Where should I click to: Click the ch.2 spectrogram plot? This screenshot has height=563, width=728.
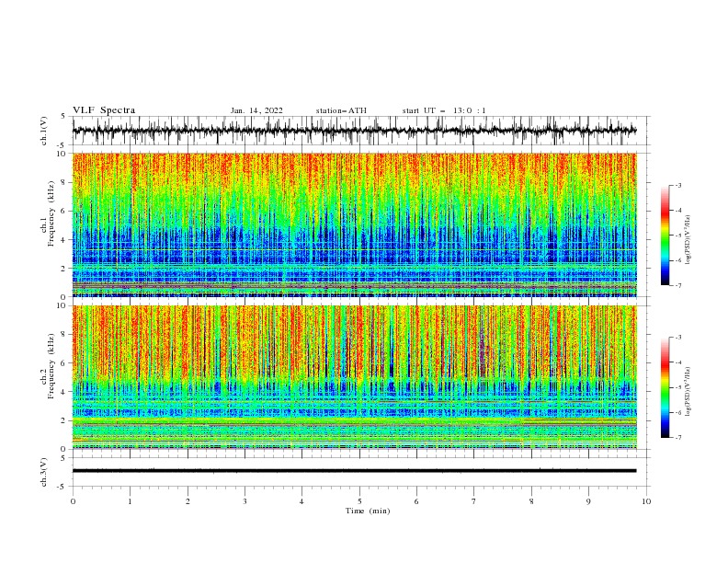point(355,377)
